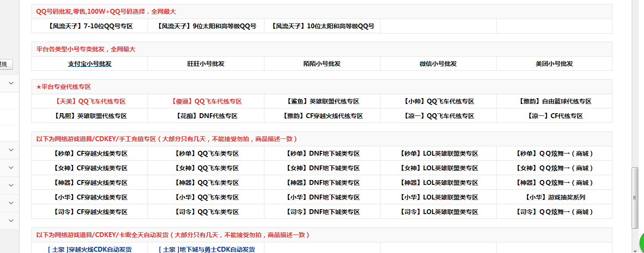644x253 pixels.
Task: Open [土豪]地下城与勇士CDK自动发货 link
Action: (207, 249)
